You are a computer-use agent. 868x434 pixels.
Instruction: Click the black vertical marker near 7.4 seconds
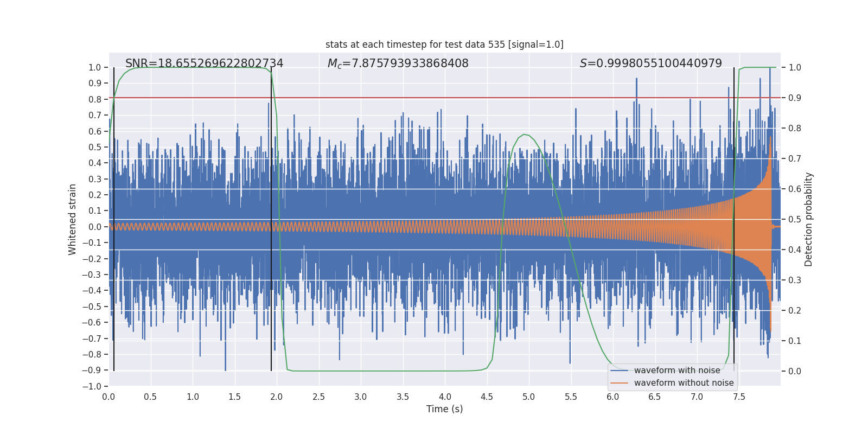coord(734,219)
